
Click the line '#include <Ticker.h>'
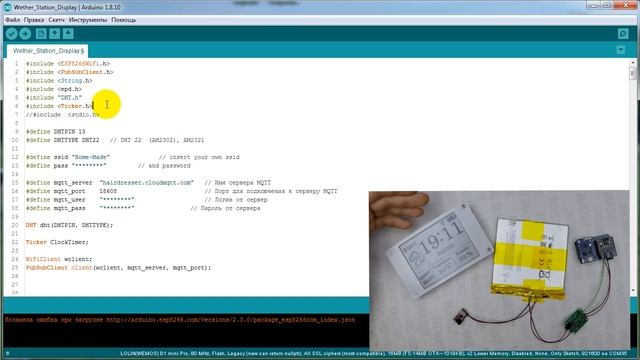point(59,106)
